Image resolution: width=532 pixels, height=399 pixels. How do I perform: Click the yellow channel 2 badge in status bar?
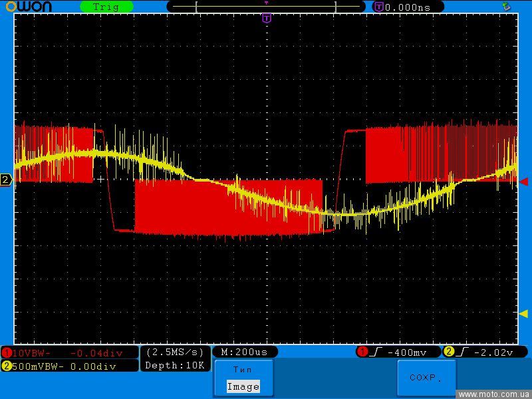pyautogui.click(x=7, y=366)
